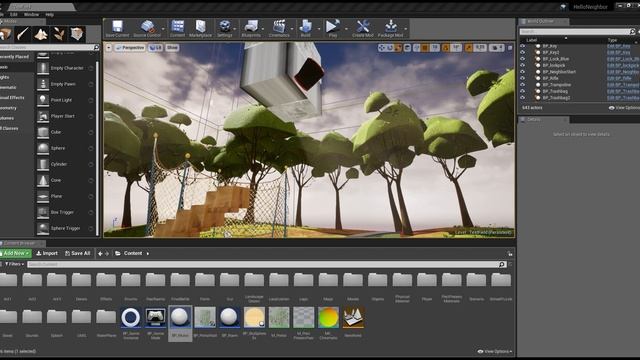The width and height of the screenshot is (640, 360).
Task: Open the Window menu
Action: point(31,15)
